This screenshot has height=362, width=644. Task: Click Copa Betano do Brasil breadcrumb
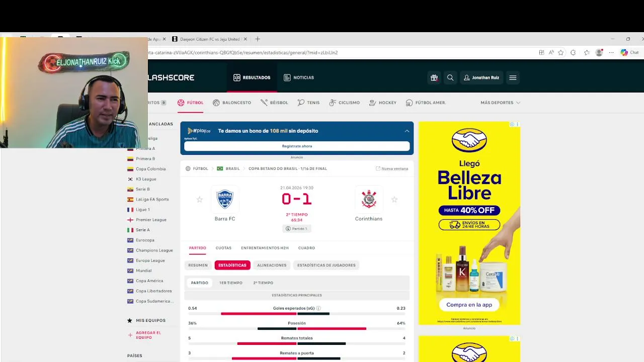[x=288, y=168]
